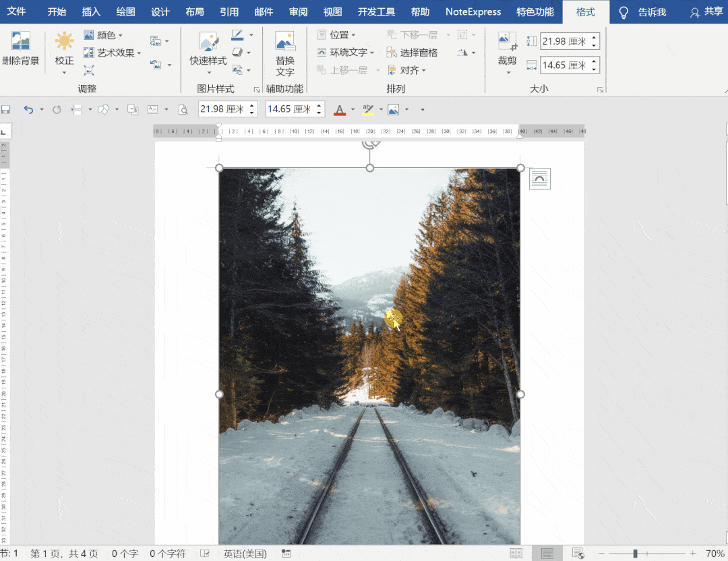Viewport: 728px width, 561px height.
Task: Open the 选择窗格 selection pane
Action: click(x=412, y=53)
